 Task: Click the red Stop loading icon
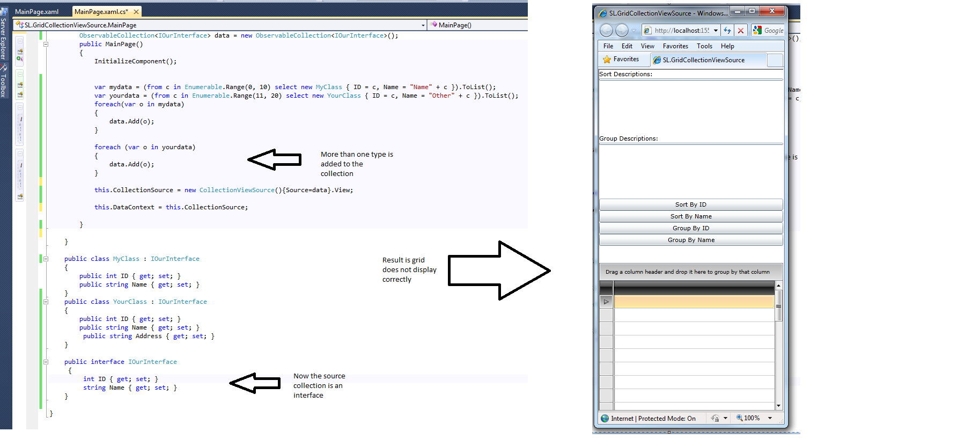click(x=741, y=31)
